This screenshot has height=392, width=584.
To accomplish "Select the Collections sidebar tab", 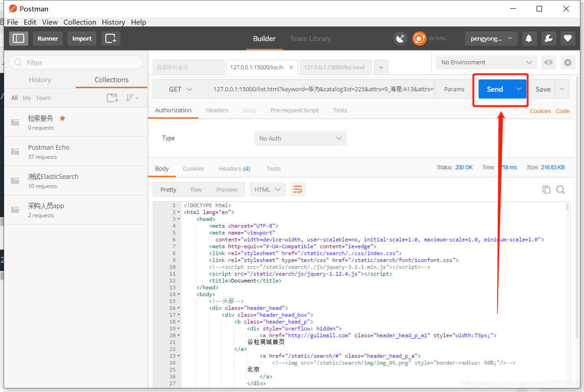I will [x=111, y=79].
